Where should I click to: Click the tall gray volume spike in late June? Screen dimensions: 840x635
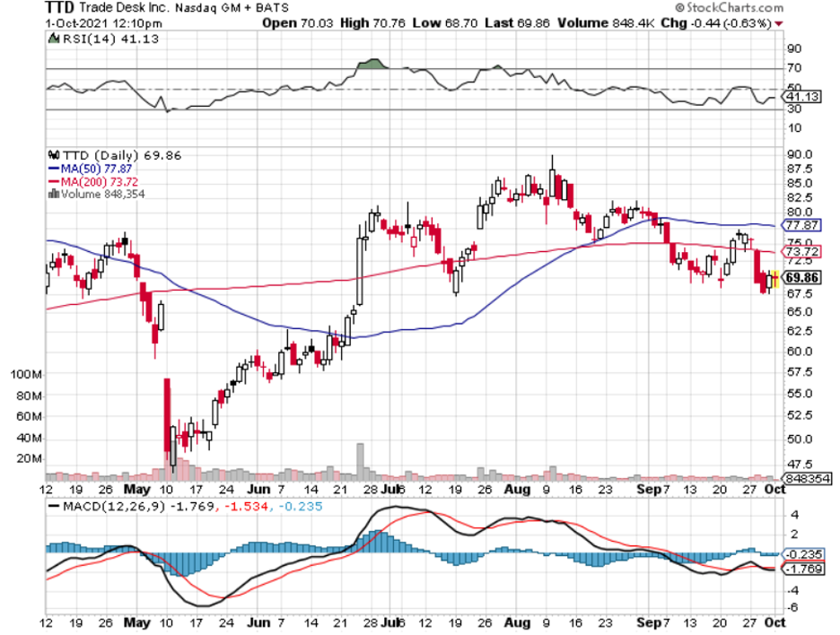tap(360, 462)
